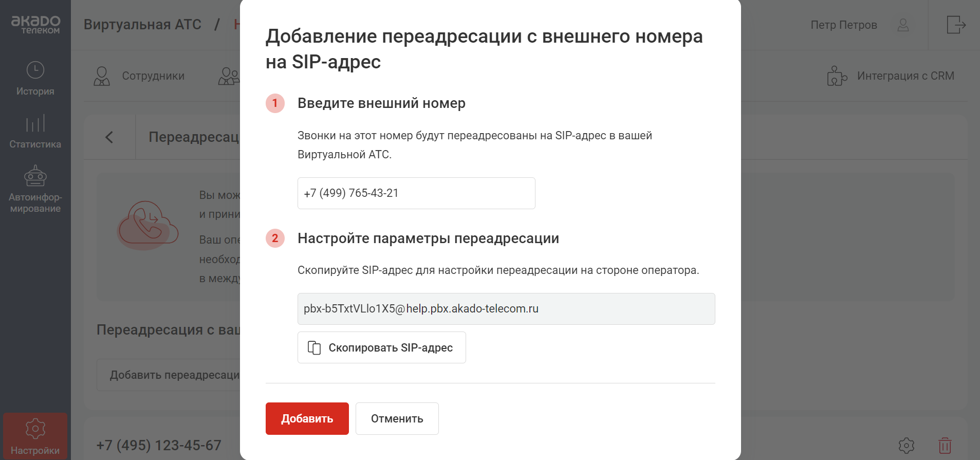Open the Settings gear in sidebar
This screenshot has height=460, width=980.
pyautogui.click(x=35, y=429)
